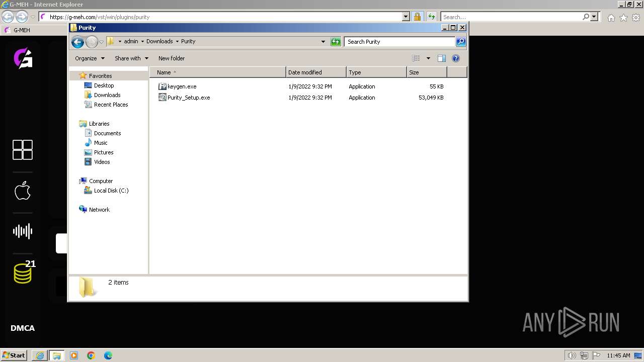Click Explorer forward navigation arrow
Viewport: 644px width, 362px height.
[92, 42]
